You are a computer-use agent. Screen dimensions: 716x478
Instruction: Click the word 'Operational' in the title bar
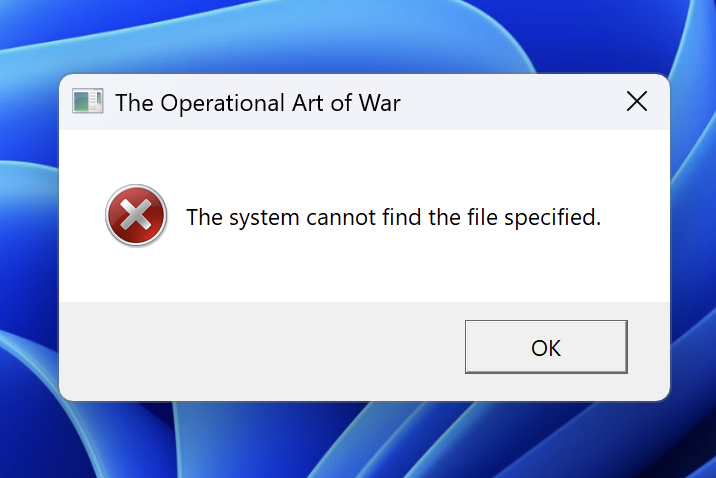click(222, 103)
